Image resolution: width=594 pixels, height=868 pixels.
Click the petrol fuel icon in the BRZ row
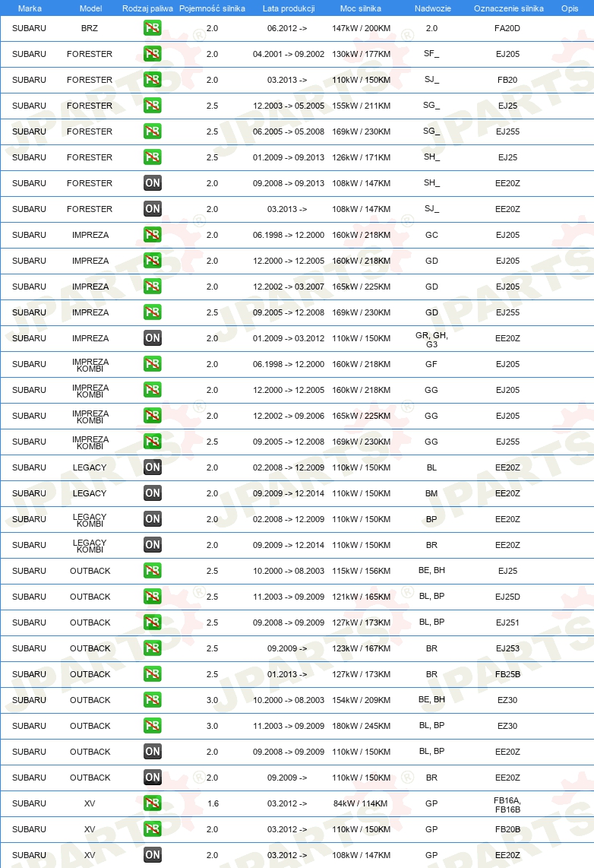coord(152,27)
